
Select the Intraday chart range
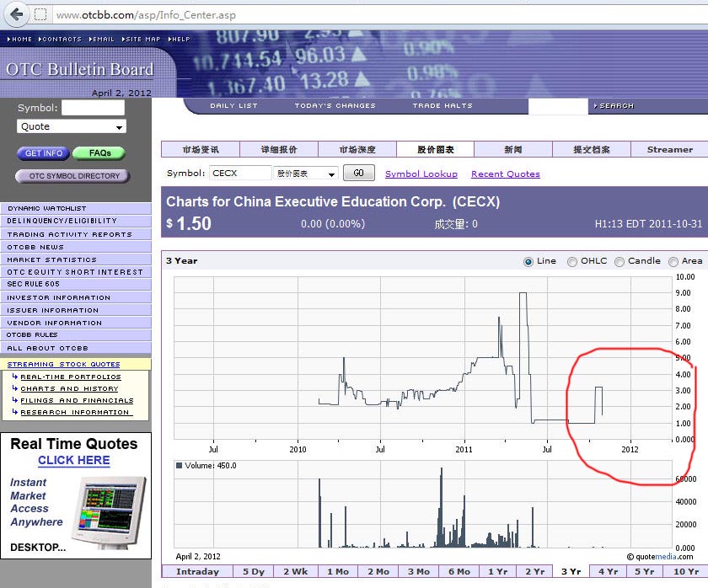197,571
